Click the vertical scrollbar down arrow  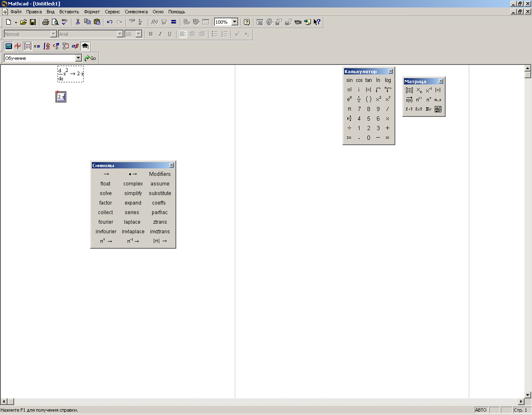pos(528,395)
